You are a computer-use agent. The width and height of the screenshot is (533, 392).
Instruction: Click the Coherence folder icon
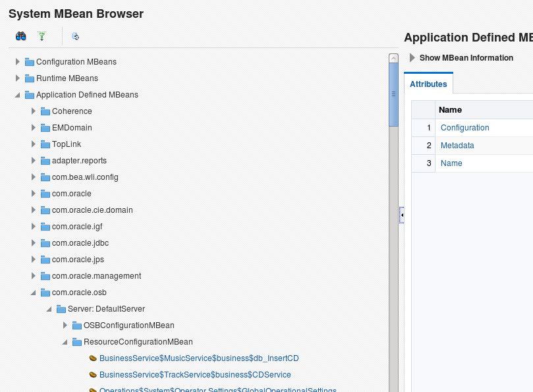tap(45, 111)
